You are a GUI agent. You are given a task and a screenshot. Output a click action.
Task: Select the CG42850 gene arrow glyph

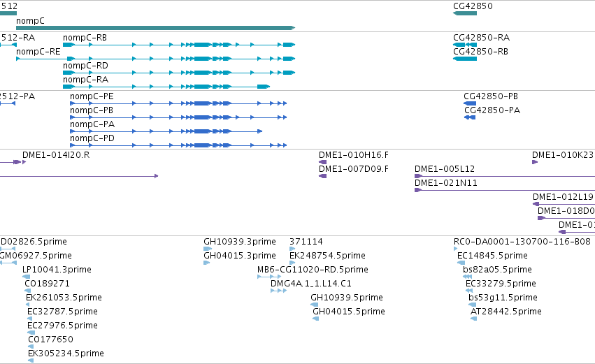(x=465, y=13)
